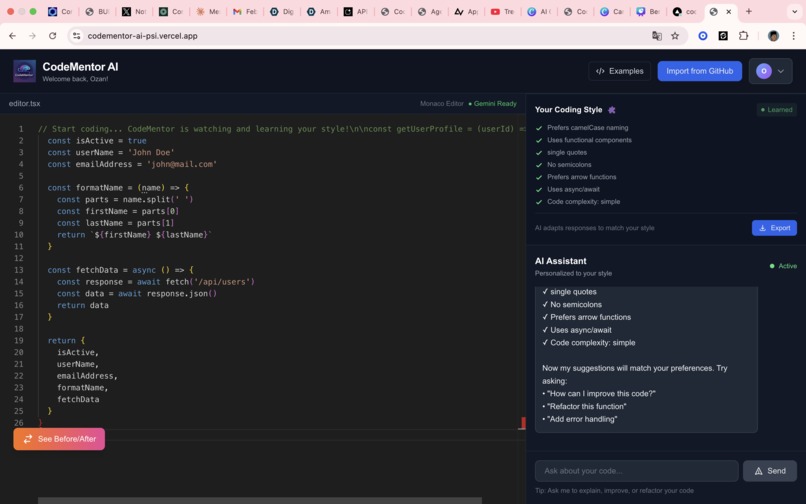Switch to the 'App' tab

click(x=465, y=11)
